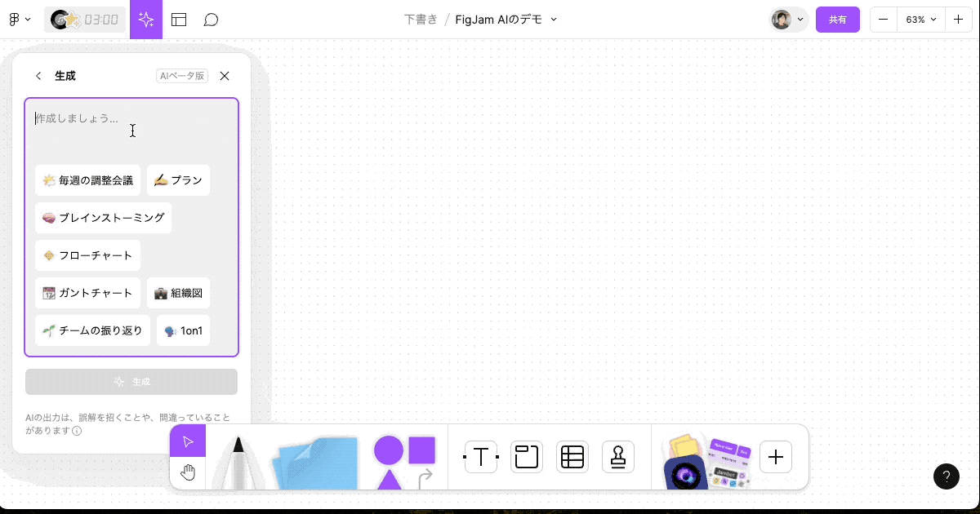
Task: Click the 生成 generate button
Action: (131, 381)
